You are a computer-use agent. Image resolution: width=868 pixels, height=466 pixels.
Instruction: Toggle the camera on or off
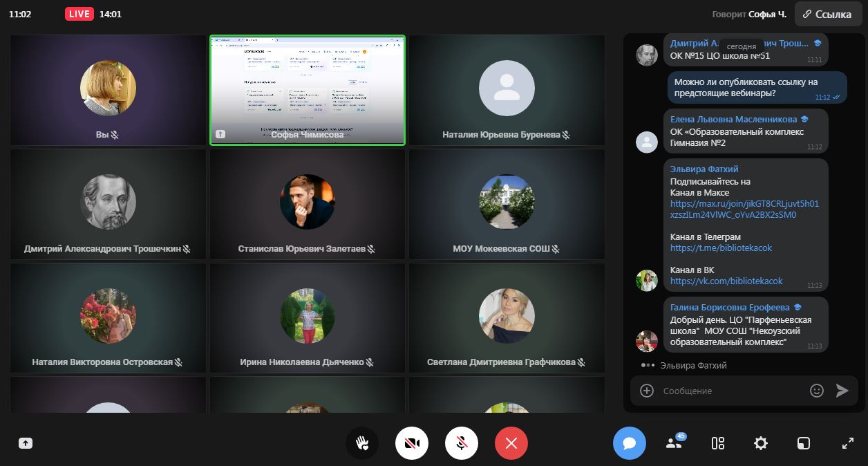coord(412,443)
